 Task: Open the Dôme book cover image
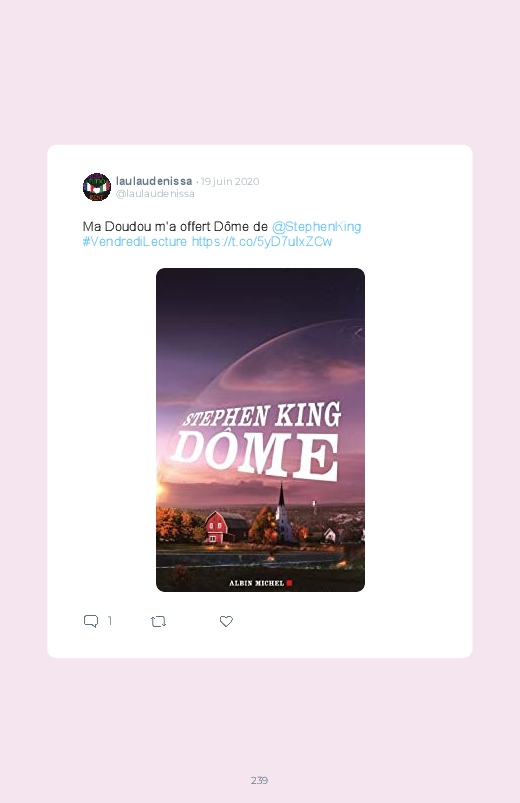pyautogui.click(x=260, y=430)
